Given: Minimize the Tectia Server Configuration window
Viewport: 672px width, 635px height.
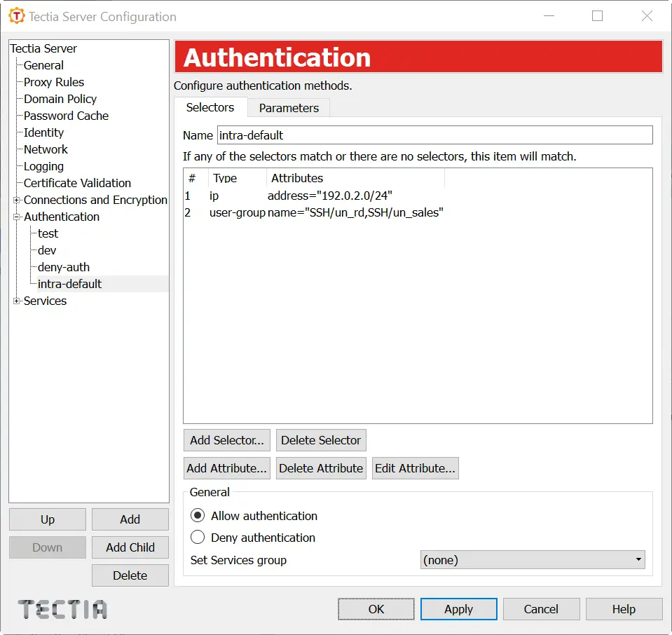Looking at the screenshot, I should (549, 16).
